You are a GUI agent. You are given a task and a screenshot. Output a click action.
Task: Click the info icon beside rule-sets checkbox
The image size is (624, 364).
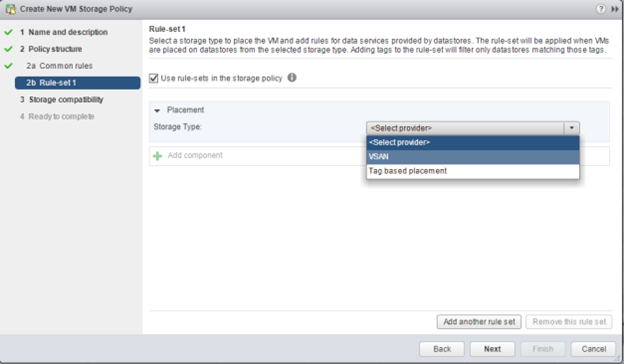(292, 78)
